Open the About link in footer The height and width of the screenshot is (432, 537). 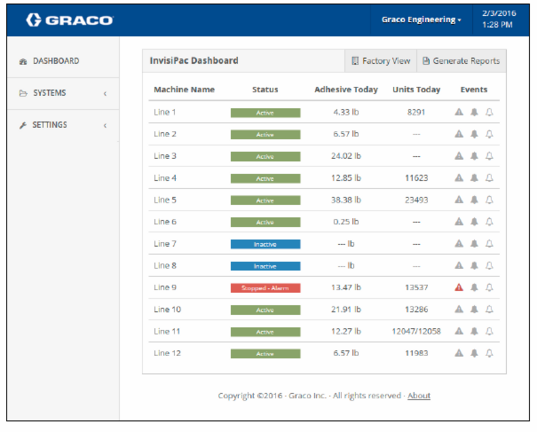pos(419,396)
